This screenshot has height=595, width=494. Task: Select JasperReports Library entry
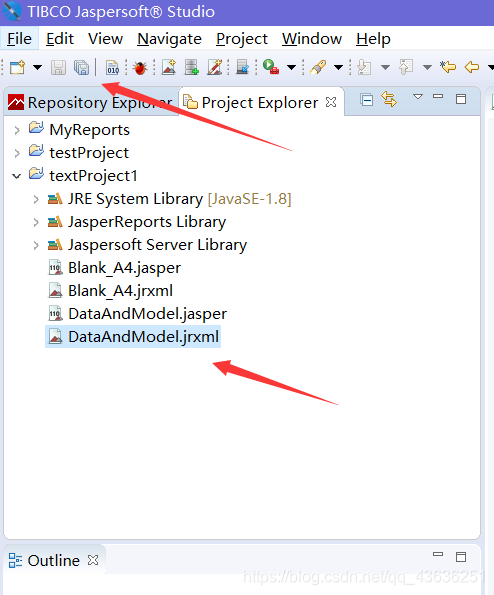(147, 222)
